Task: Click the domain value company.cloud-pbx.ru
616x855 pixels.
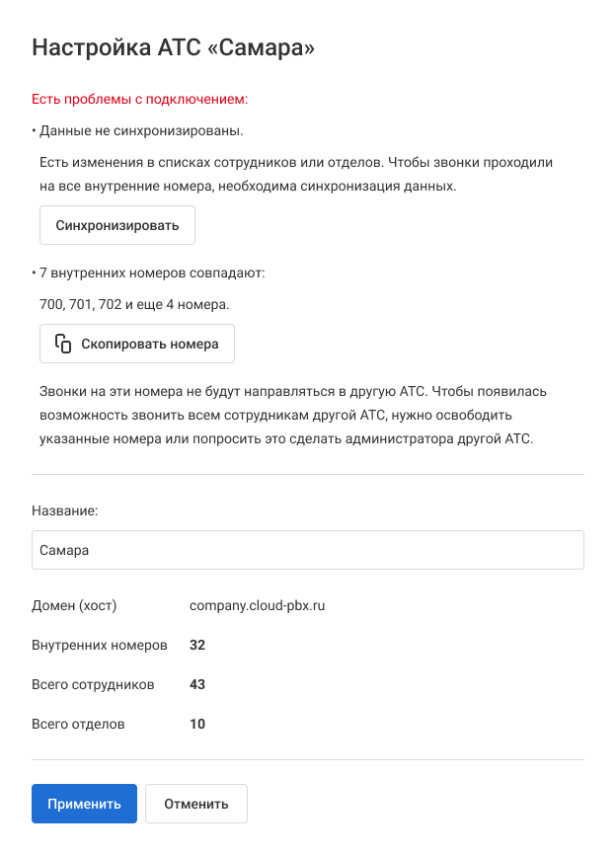Action: (x=257, y=605)
